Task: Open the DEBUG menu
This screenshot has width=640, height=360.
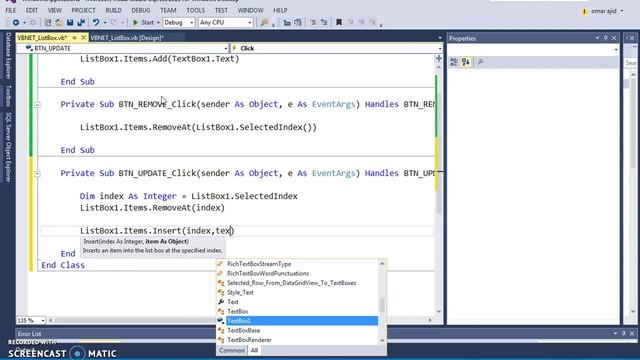Action: [141, 10]
